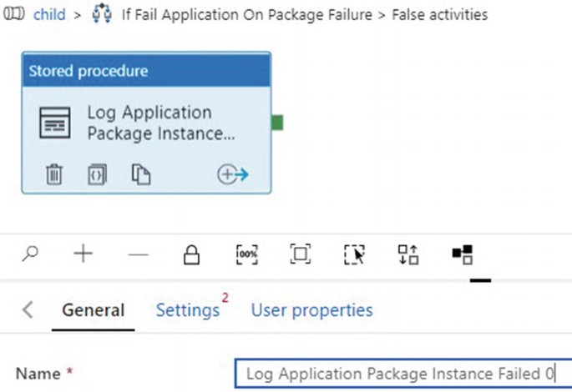Select the General tab
The height and width of the screenshot is (392, 572).
94,310
